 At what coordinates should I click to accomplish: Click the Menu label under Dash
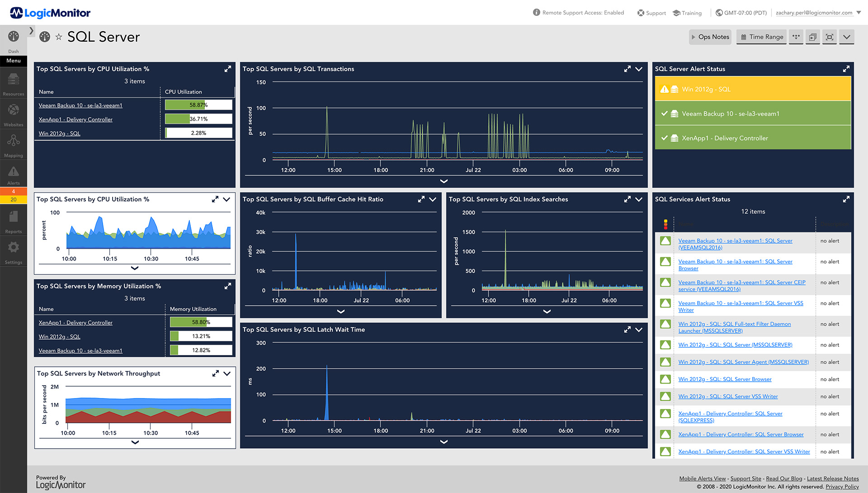click(x=14, y=61)
